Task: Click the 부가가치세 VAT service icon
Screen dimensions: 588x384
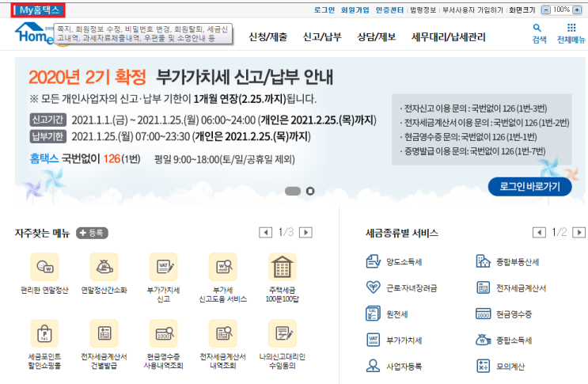Action: tap(373, 340)
